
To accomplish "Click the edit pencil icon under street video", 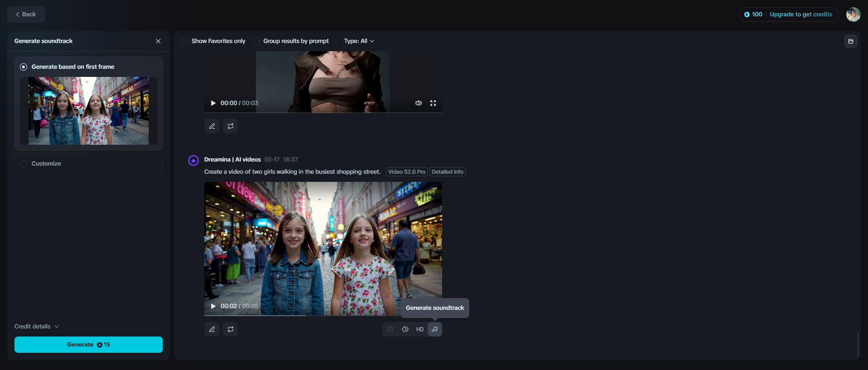I will pos(212,329).
